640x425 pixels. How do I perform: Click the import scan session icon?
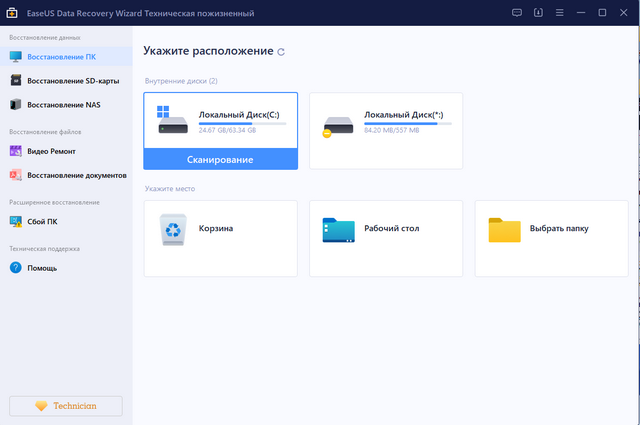click(538, 12)
